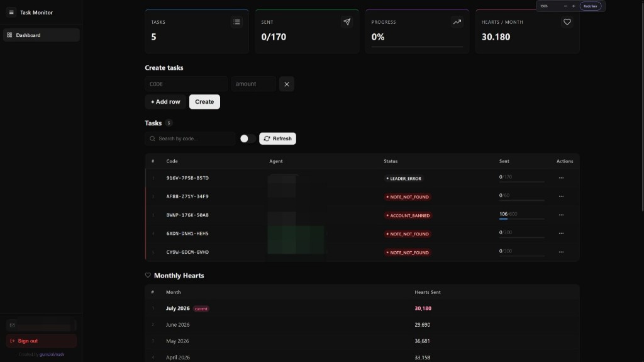Viewport: 644px width, 362px height.
Task: Click the mail icon above Sign out
Action: pos(13,325)
